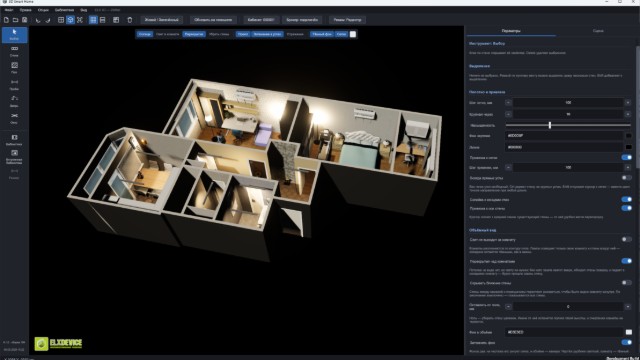The height and width of the screenshot is (360, 640).
Task: Toggle the Привязка к сетке switch
Action: 626,158
